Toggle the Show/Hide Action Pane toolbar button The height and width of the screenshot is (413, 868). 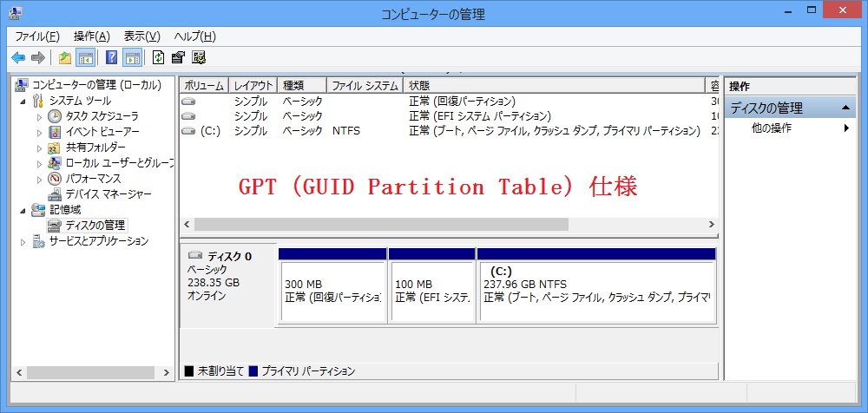coord(132,57)
